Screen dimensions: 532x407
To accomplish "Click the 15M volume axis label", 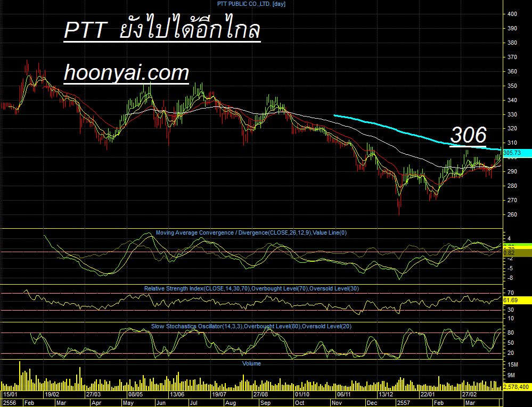I will click(513, 364).
